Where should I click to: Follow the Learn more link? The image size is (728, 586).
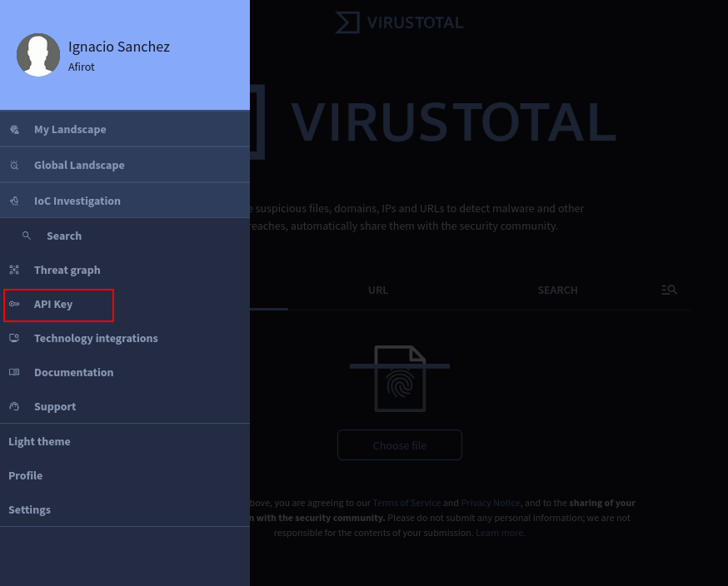500,533
